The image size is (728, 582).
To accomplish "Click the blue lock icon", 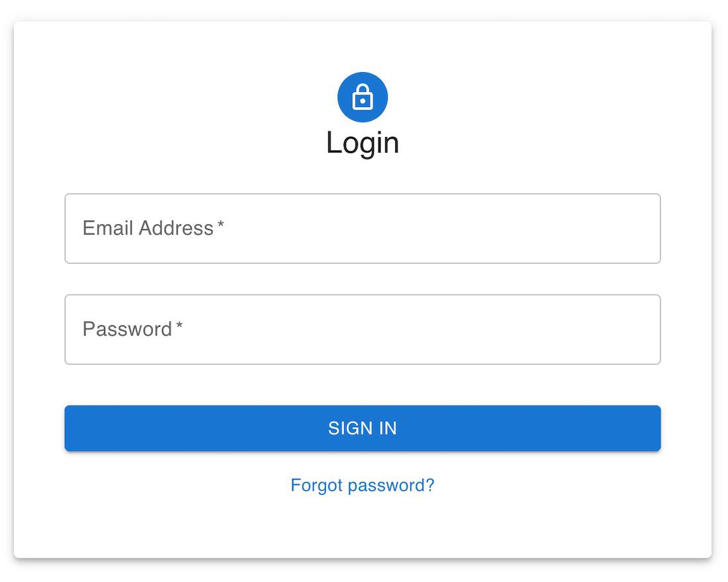I will click(x=363, y=97).
